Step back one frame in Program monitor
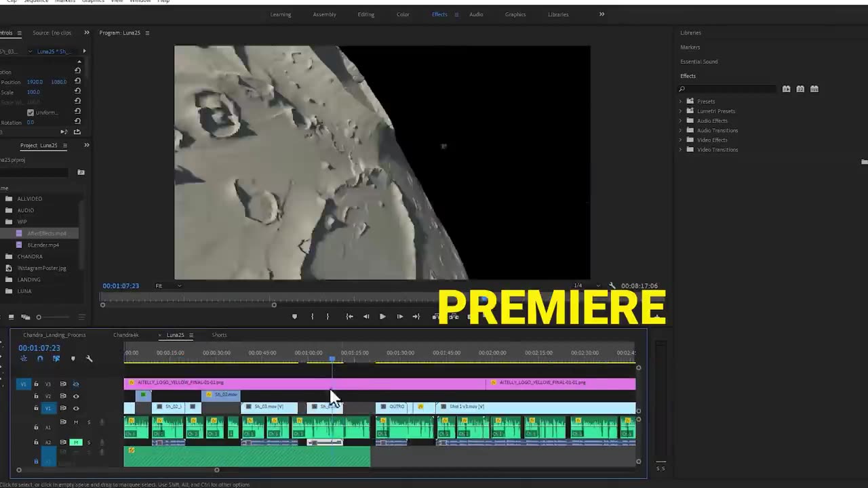 (366, 317)
